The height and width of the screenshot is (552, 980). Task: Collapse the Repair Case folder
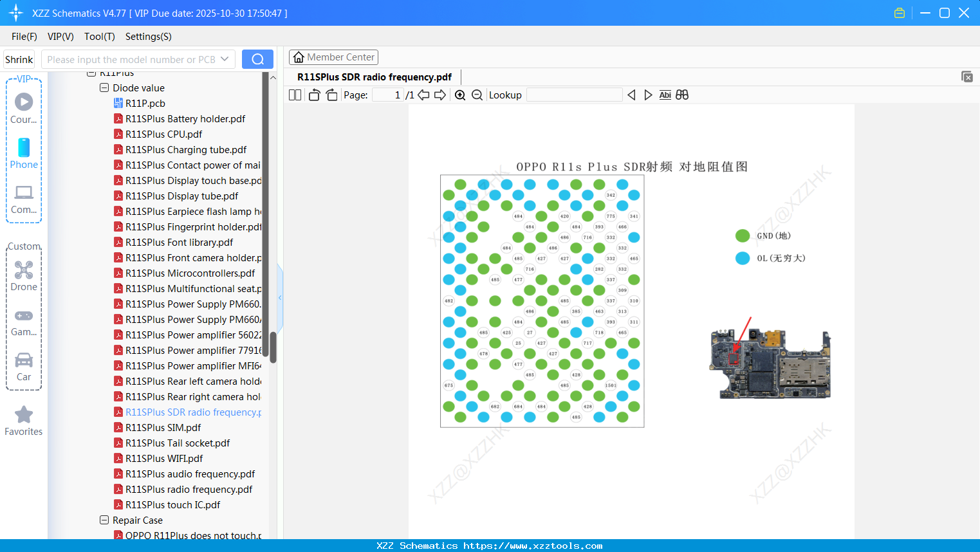tap(104, 520)
